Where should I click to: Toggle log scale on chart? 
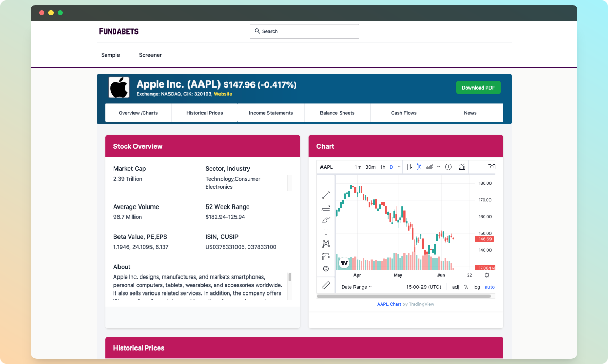point(477,287)
